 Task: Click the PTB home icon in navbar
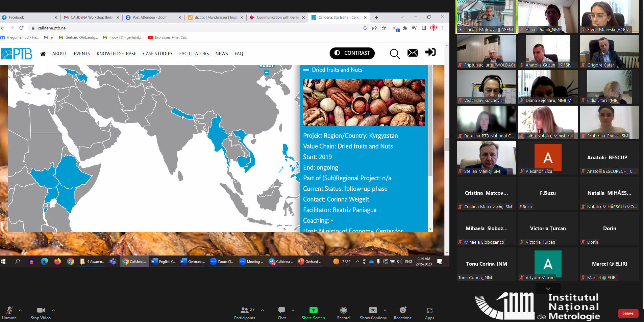point(43,54)
